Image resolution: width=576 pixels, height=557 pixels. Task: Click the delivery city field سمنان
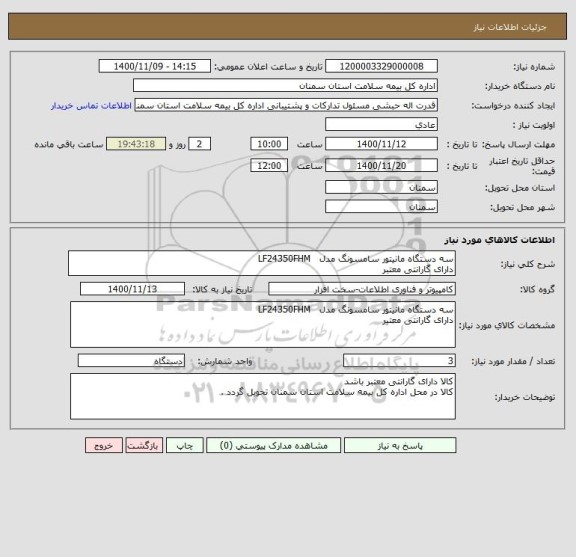(x=381, y=207)
